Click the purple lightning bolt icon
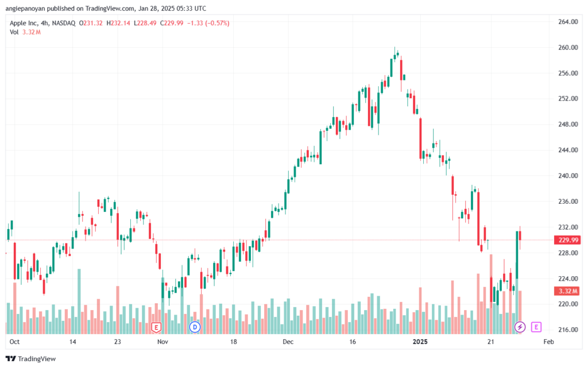The width and height of the screenshot is (588, 368). click(520, 327)
